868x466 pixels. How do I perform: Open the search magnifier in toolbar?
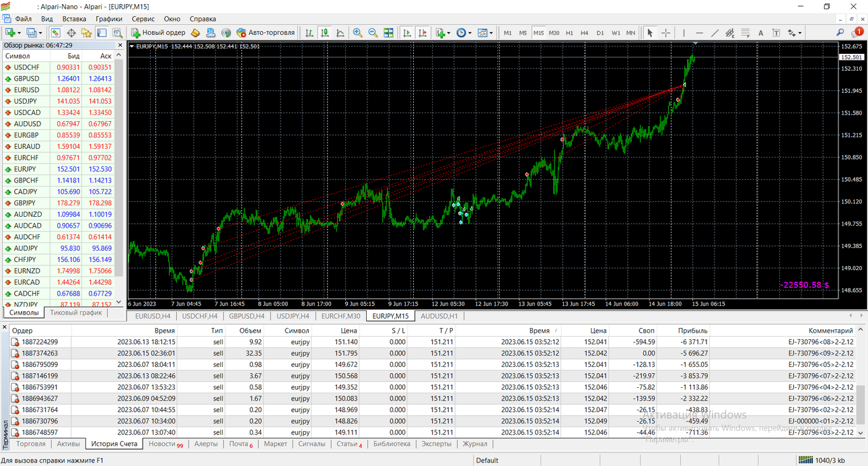coord(840,32)
